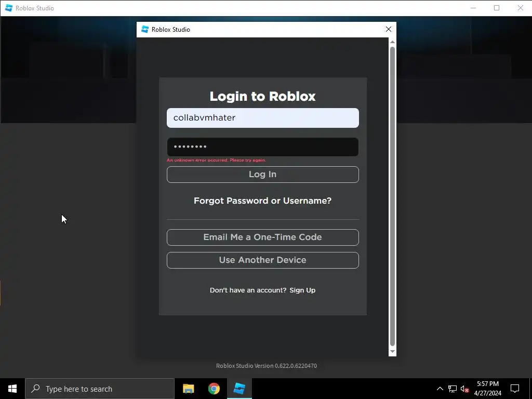This screenshot has width=532, height=399.
Task: Close the main Roblox Studio window
Action: pyautogui.click(x=520, y=8)
